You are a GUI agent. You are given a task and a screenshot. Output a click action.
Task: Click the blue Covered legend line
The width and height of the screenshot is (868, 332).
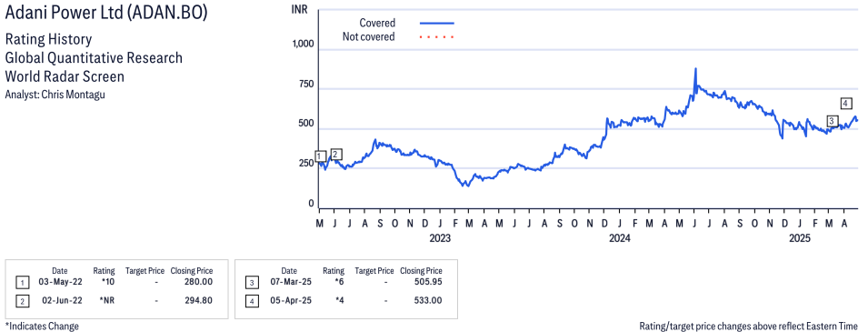click(x=437, y=24)
